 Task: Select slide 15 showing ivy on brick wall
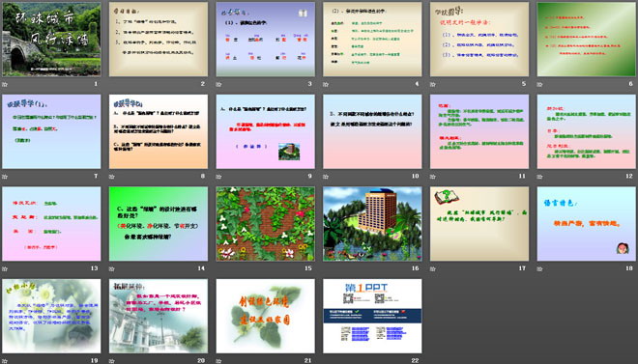(265, 224)
